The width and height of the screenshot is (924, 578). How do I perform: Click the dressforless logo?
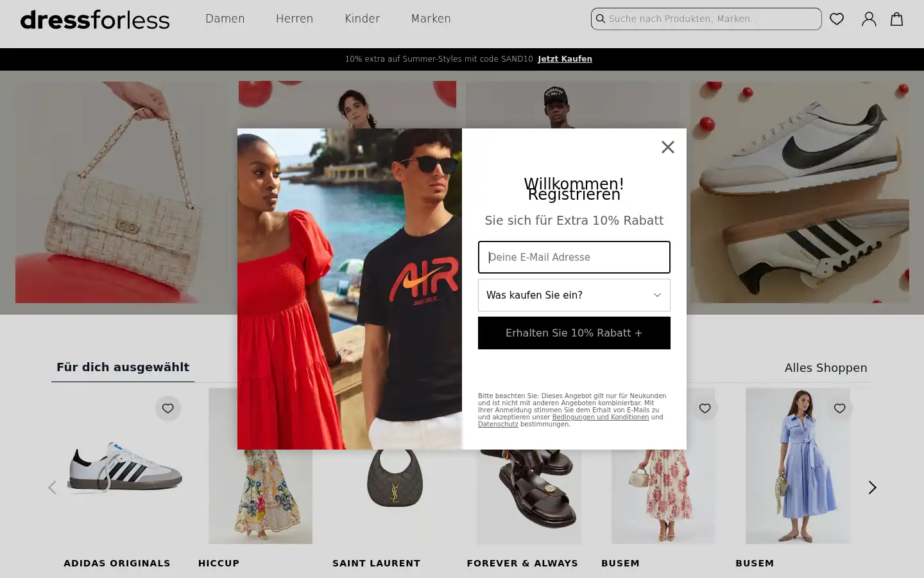pyautogui.click(x=95, y=19)
